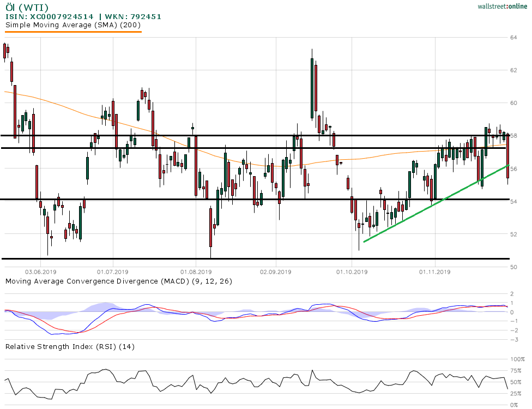
Task: Click the 100% RSI axis label
Action: click(517, 359)
